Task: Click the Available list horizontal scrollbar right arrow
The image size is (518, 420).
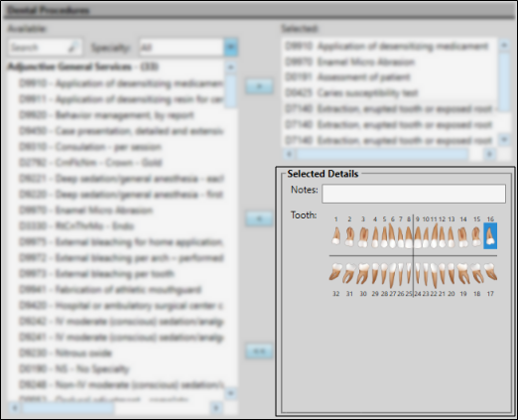Action: (x=216, y=408)
